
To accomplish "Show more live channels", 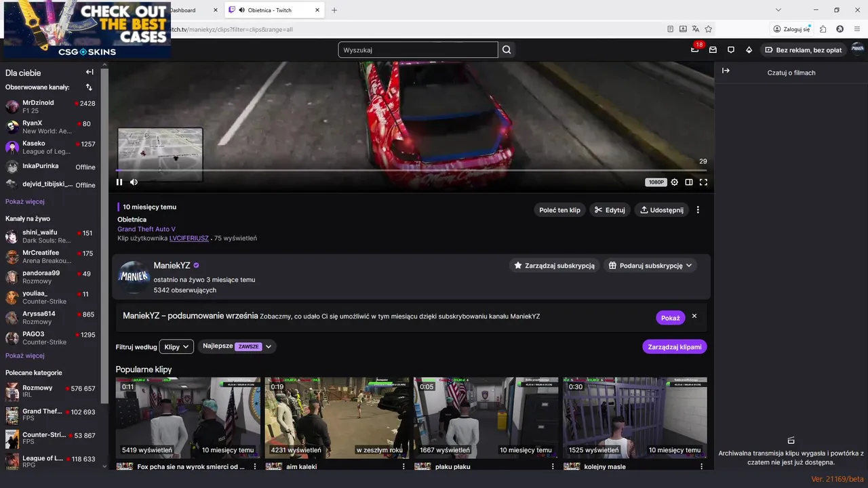I will pos(25,355).
